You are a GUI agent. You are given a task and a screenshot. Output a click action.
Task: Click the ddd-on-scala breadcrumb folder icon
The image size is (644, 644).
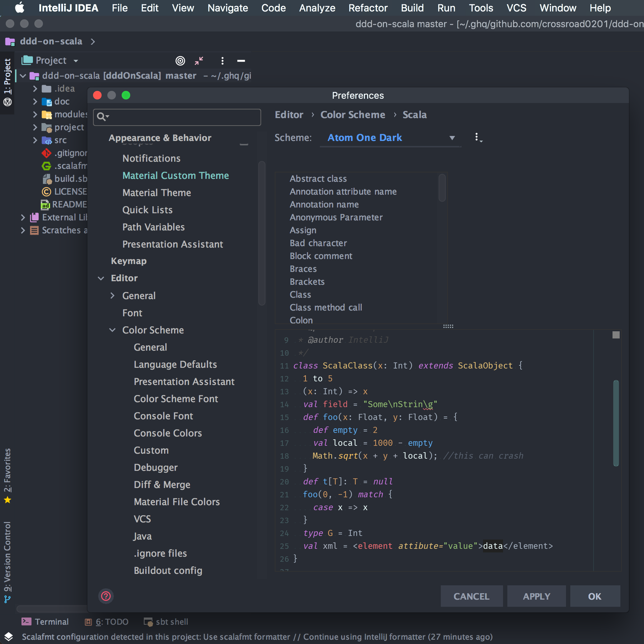point(10,42)
